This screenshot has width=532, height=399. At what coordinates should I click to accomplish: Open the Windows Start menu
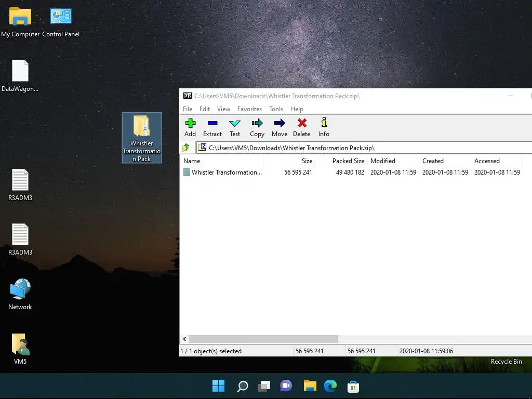[x=219, y=386]
